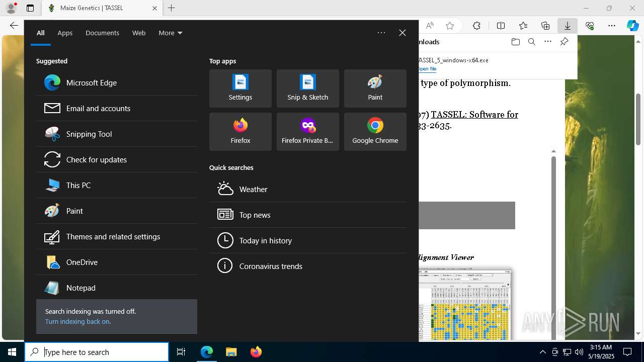Go back in Edge browser
Viewport: 644px width, 362px height.
pos(14,26)
